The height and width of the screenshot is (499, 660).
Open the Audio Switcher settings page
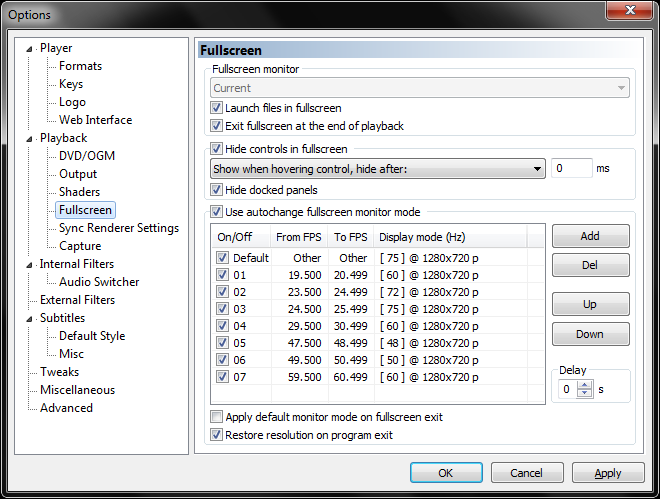[99, 282]
